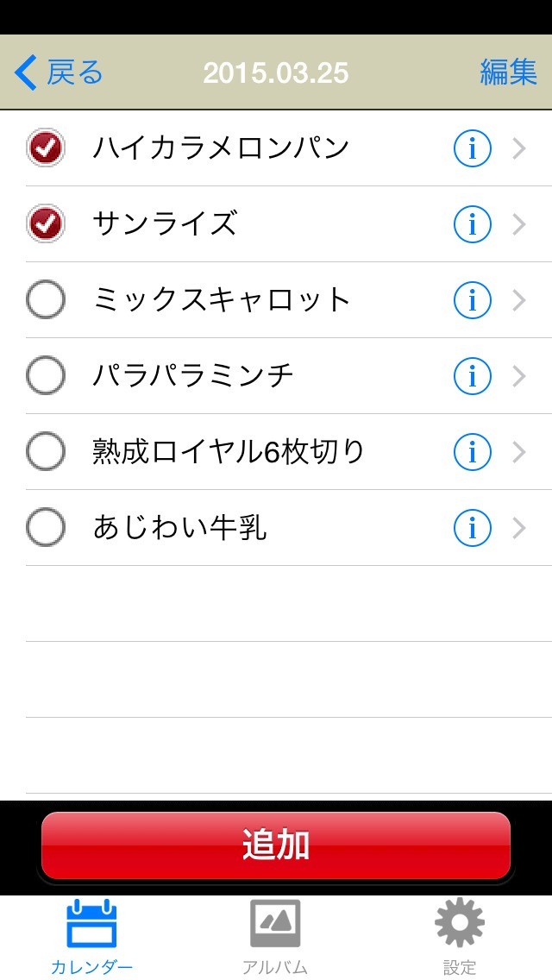Uncheck the ハイカラメロンパン item
Image resolution: width=552 pixels, height=980 pixels.
(x=46, y=148)
